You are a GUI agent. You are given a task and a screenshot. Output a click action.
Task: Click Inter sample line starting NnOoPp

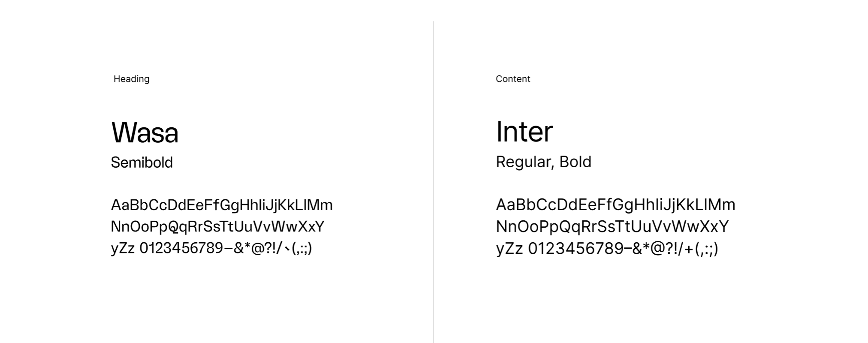click(x=612, y=226)
